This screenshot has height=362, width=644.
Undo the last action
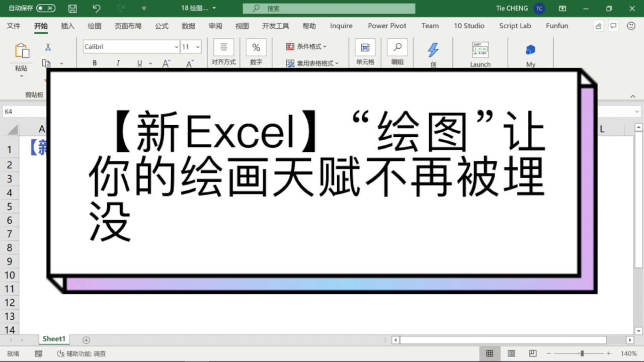click(x=97, y=9)
